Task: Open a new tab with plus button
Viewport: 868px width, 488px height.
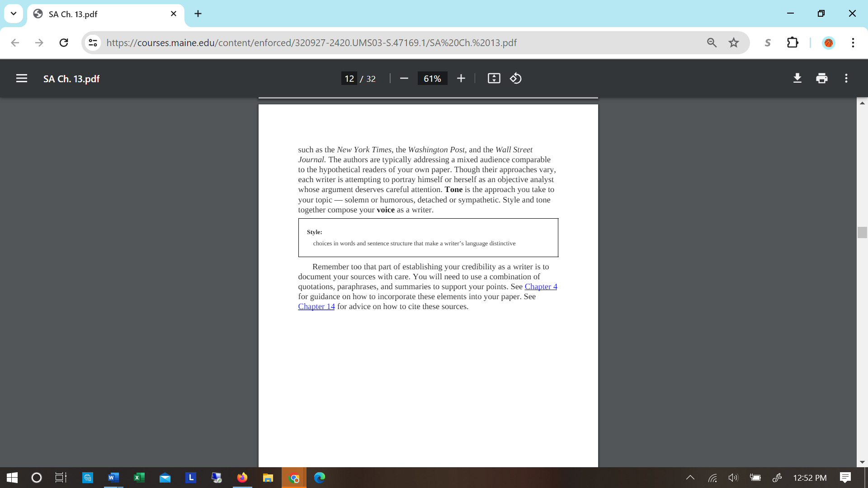Action: 198,14
